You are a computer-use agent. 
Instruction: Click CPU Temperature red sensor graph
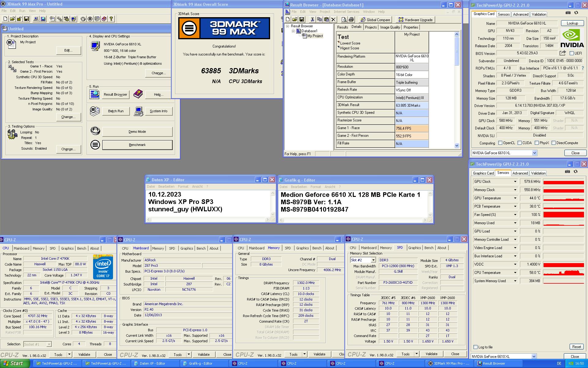point(563,273)
